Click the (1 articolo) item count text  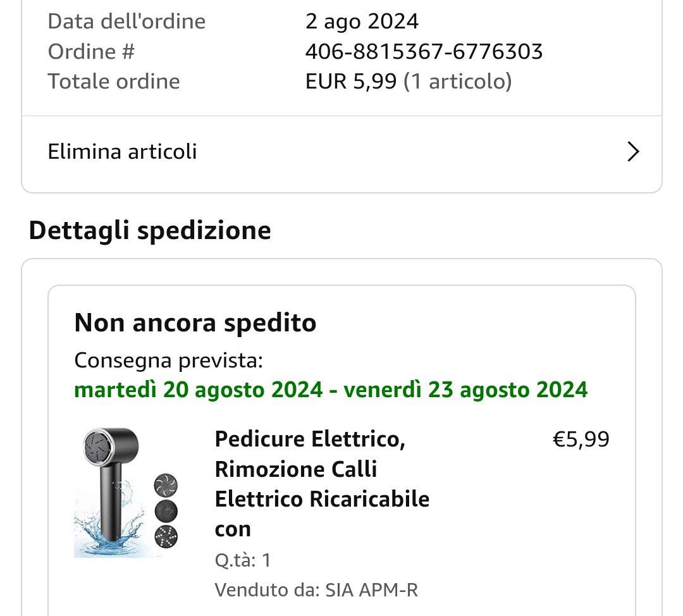click(x=458, y=82)
